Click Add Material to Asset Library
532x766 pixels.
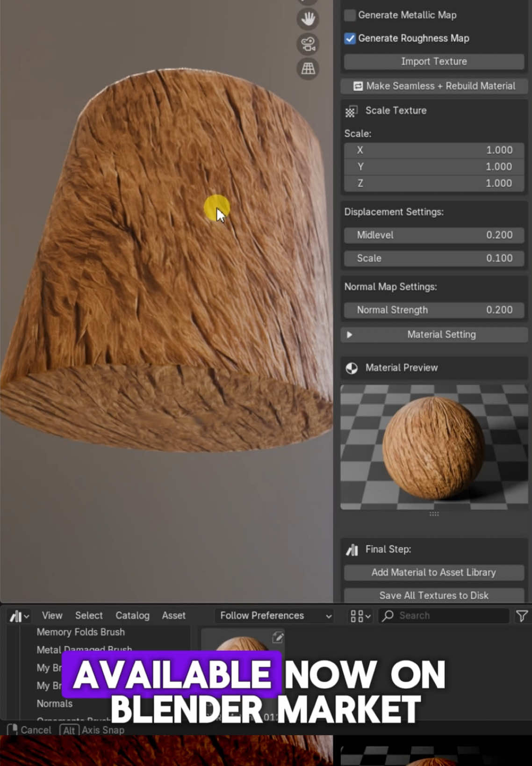pyautogui.click(x=434, y=572)
